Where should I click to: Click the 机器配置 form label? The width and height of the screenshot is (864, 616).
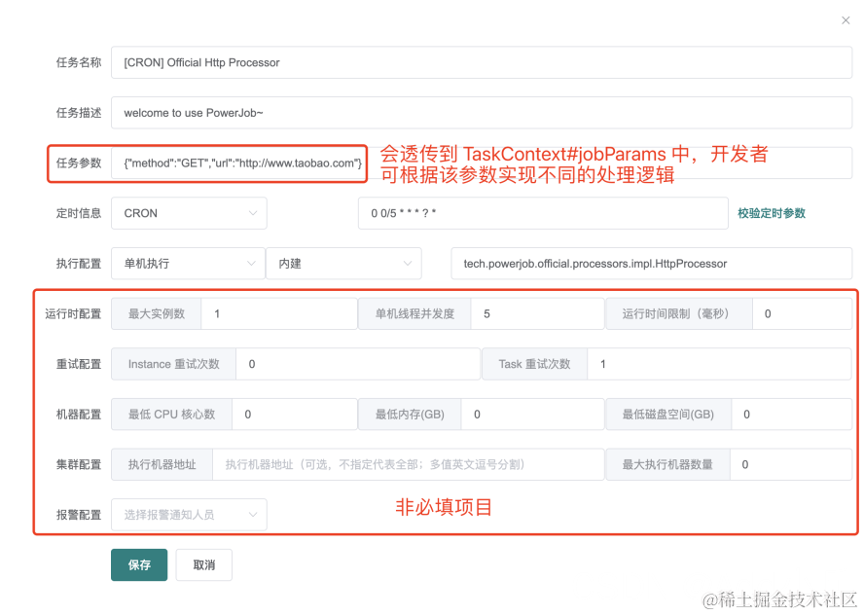point(79,415)
